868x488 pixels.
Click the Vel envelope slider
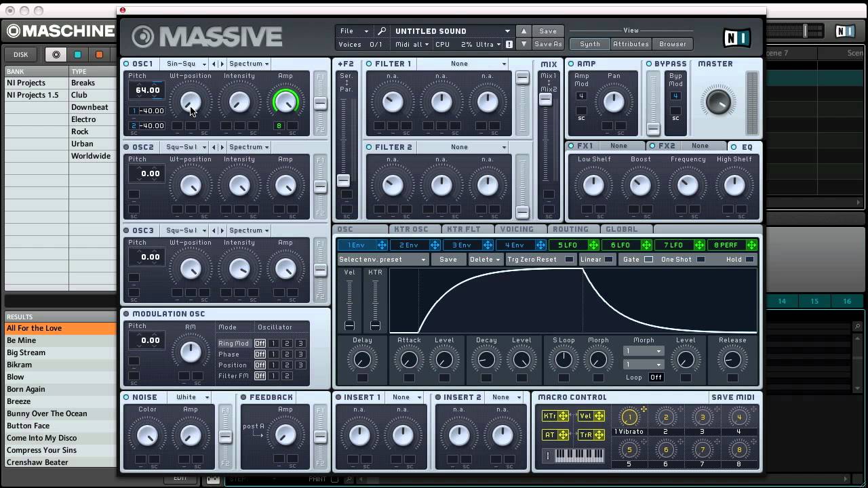click(x=349, y=304)
